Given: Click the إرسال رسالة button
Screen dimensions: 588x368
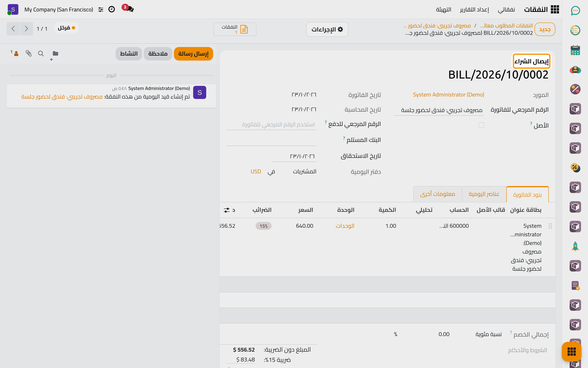Looking at the screenshot, I should (x=193, y=54).
